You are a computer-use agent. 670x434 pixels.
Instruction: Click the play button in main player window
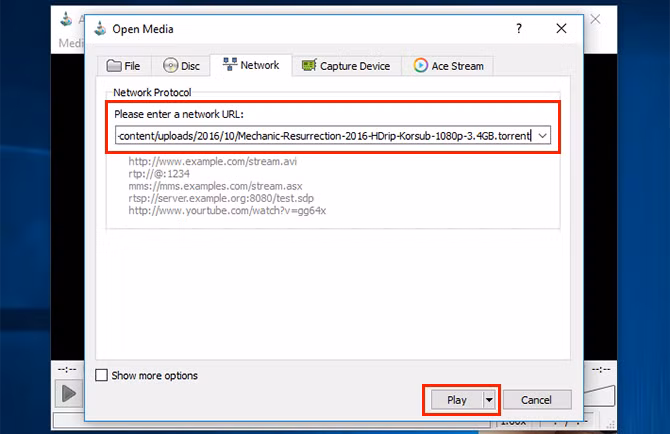(68, 393)
